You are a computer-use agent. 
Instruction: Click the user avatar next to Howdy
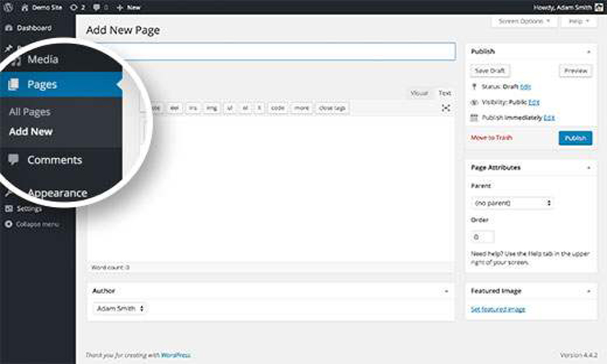coord(599,7)
